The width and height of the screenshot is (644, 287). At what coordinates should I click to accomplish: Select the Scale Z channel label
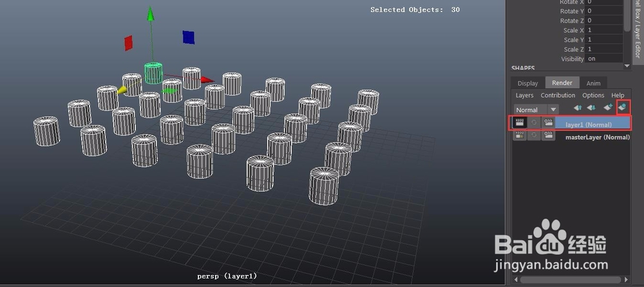pyautogui.click(x=573, y=50)
